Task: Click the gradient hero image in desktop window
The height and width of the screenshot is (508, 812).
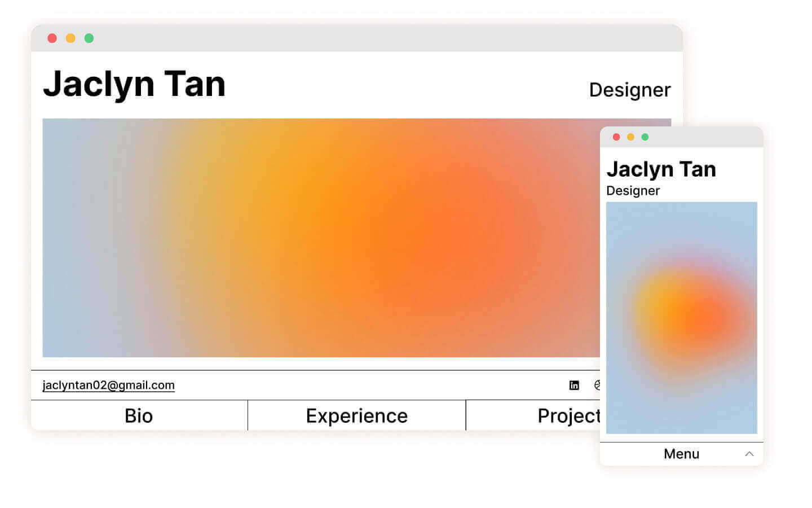Action: click(321, 238)
